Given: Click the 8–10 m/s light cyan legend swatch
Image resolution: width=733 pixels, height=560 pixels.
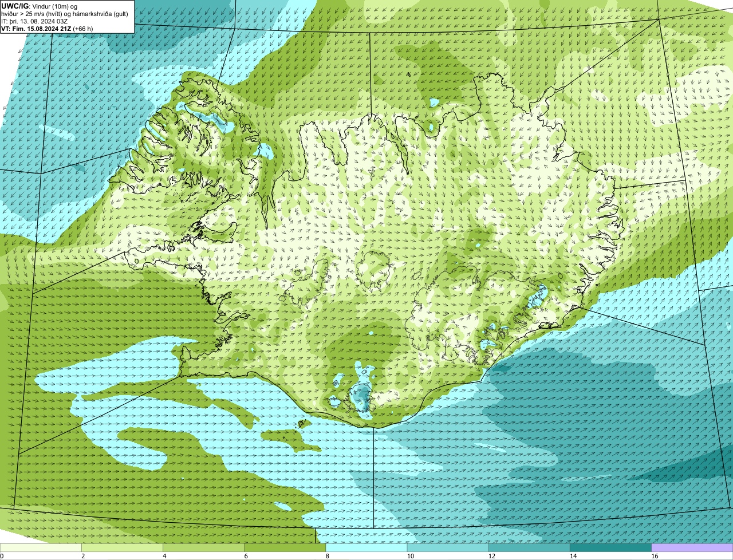Looking at the screenshot, I should click(366, 547).
